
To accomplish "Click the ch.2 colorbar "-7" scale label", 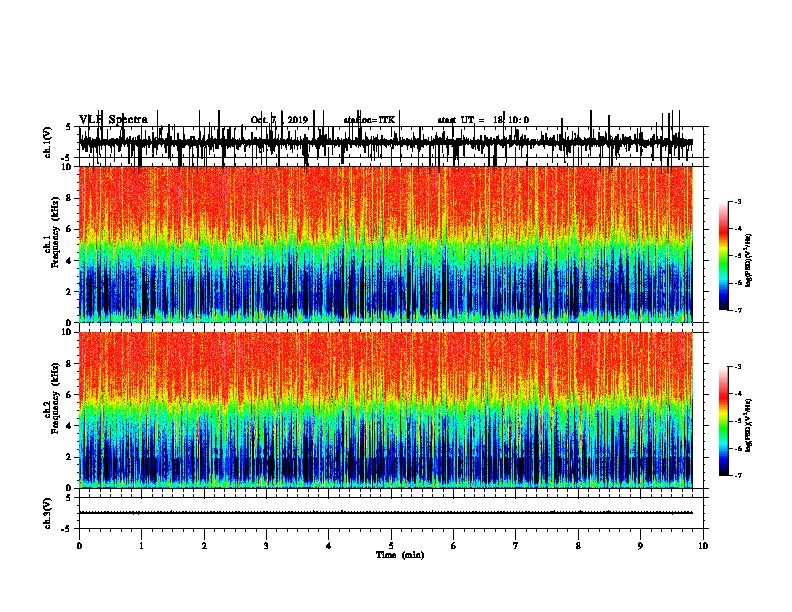I will (x=738, y=475).
